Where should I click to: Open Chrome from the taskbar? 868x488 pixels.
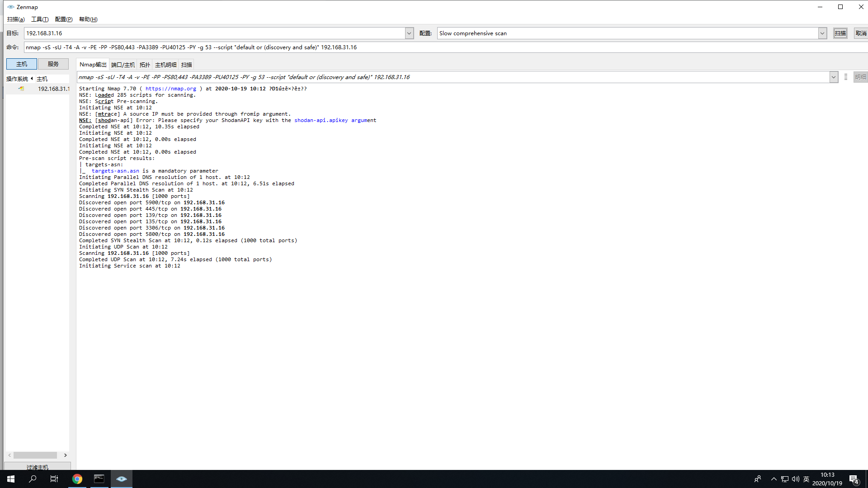pyautogui.click(x=77, y=479)
